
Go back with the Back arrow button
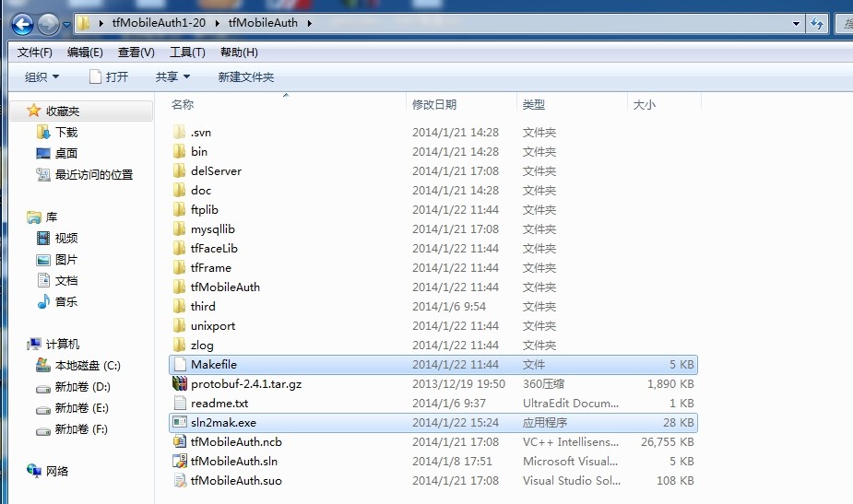point(22,25)
